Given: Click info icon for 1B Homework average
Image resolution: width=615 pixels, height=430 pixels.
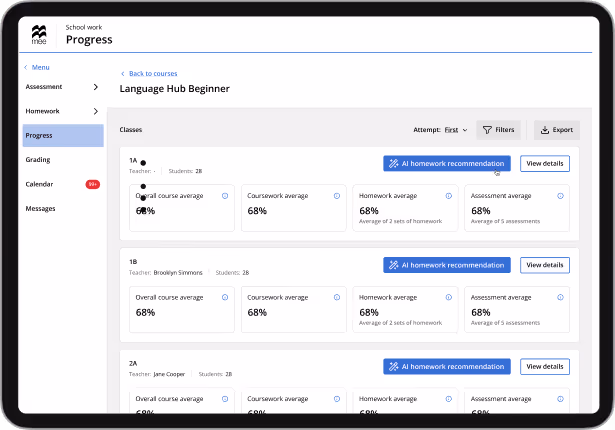Looking at the screenshot, I should 449,297.
